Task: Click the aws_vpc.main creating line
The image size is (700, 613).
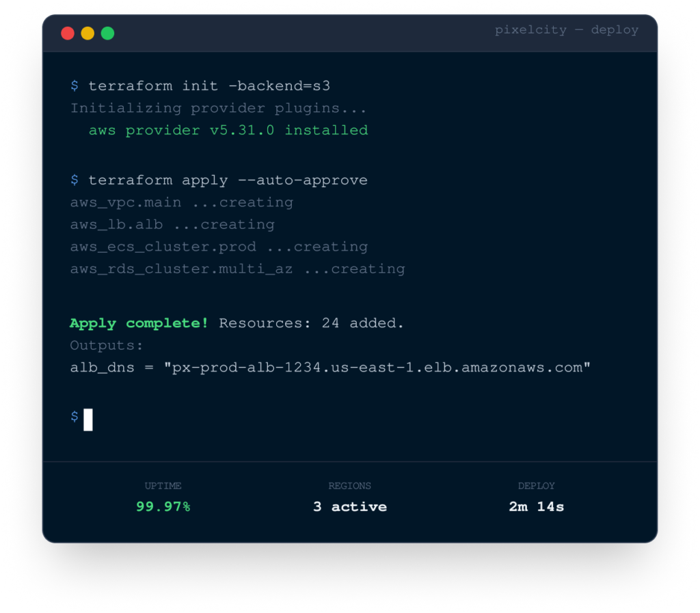Action: (181, 202)
